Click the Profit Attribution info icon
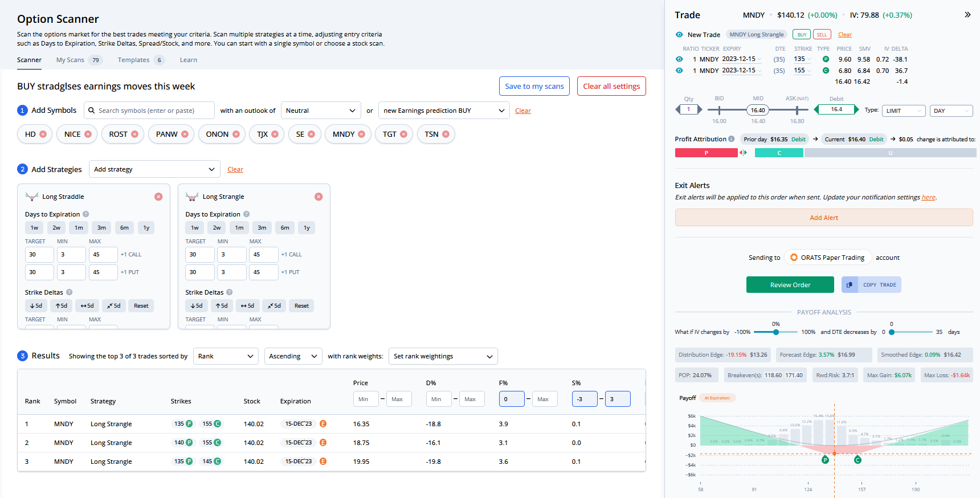This screenshot has width=980, height=498. 731,139
